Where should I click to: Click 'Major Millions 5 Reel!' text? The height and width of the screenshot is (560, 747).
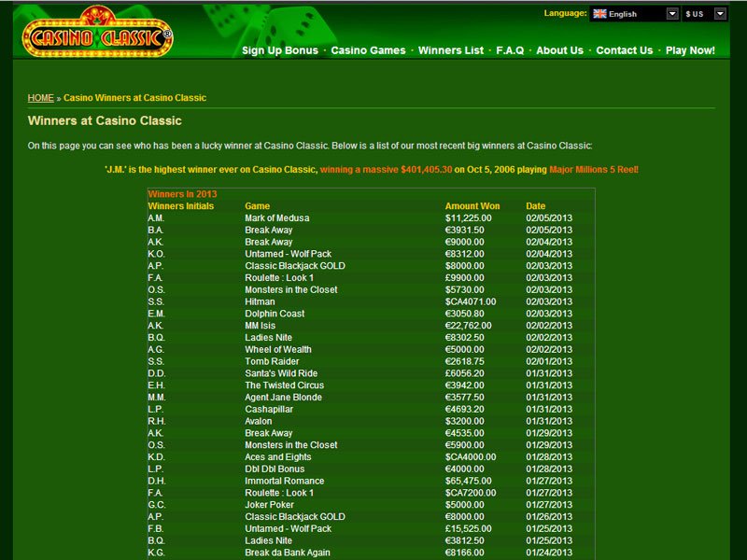(x=594, y=170)
